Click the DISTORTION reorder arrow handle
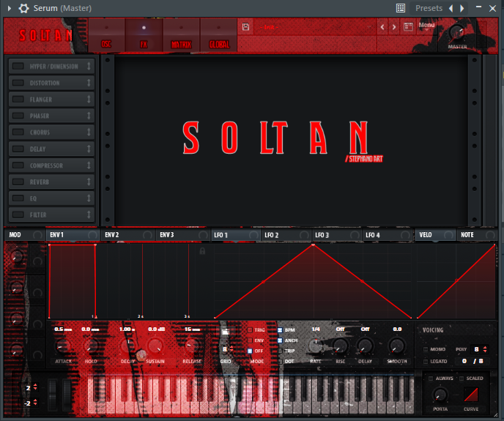The height and width of the screenshot is (421, 504). [x=89, y=83]
